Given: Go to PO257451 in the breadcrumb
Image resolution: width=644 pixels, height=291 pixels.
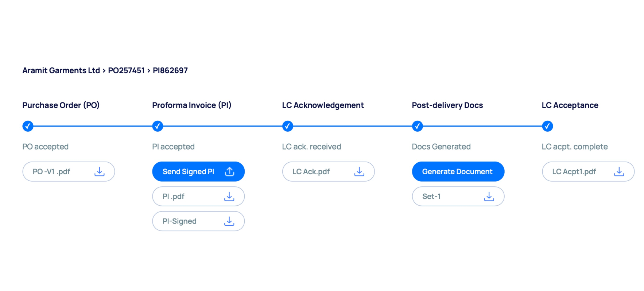Looking at the screenshot, I should (126, 70).
